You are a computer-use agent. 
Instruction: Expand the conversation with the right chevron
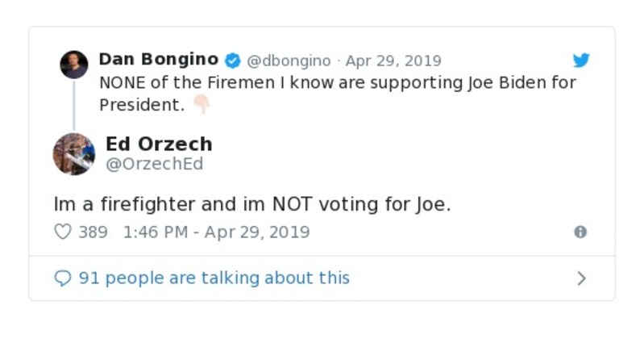[x=581, y=278]
